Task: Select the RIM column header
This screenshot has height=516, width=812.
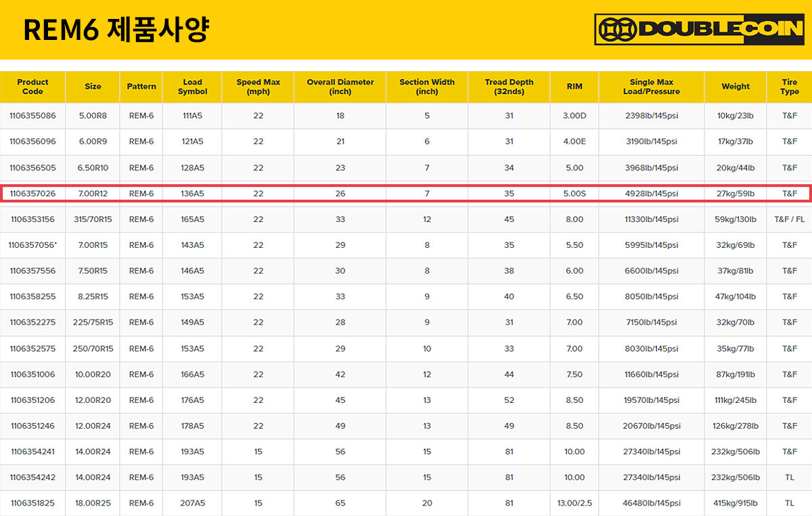Action: 574,87
